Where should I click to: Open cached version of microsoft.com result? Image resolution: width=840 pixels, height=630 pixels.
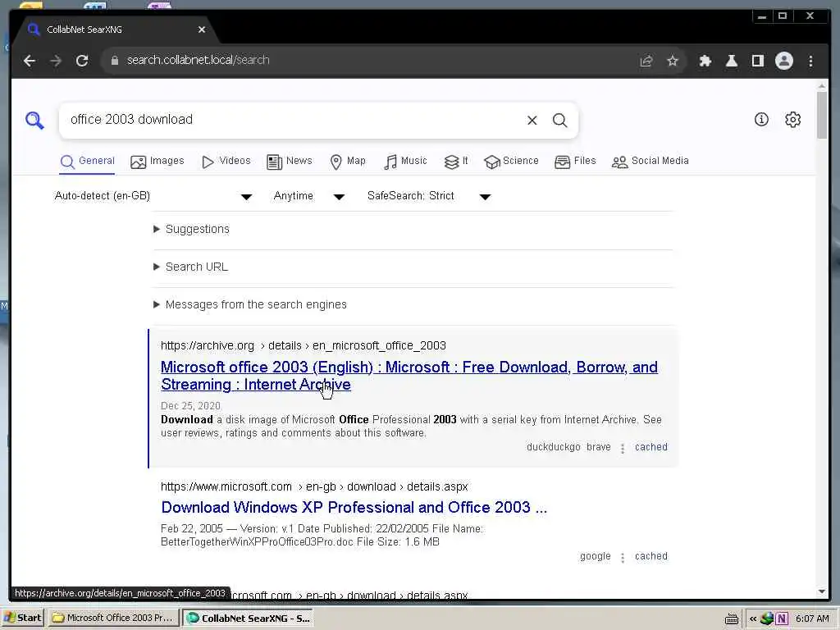(x=651, y=557)
